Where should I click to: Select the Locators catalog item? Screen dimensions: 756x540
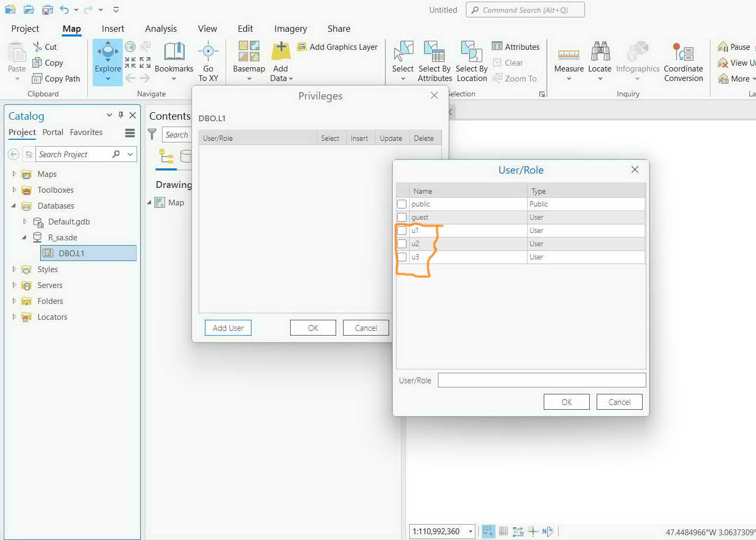tap(52, 317)
